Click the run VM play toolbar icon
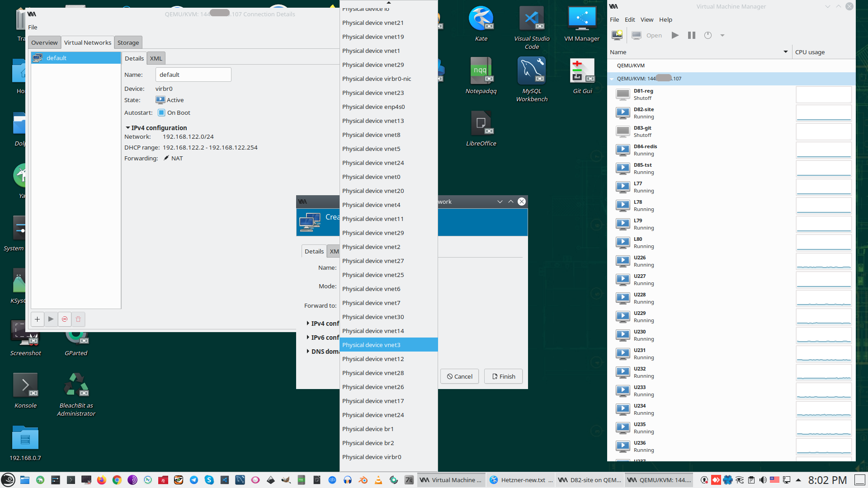 [x=675, y=35]
